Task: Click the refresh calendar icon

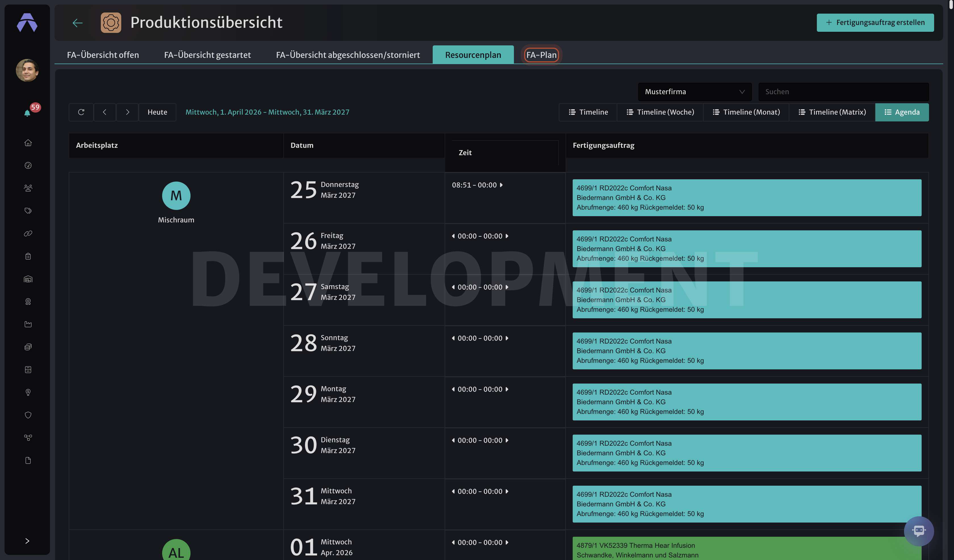Action: pos(81,112)
